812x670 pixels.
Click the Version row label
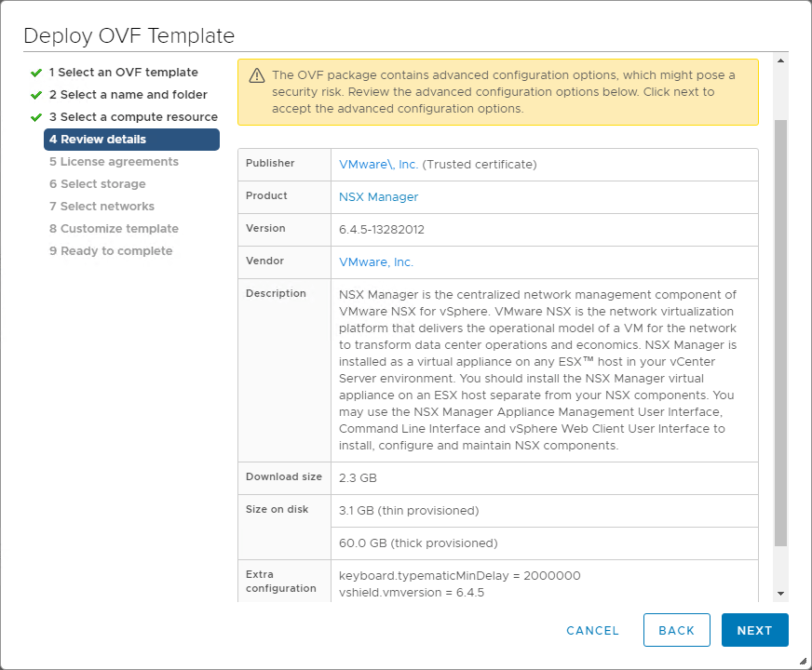tap(265, 228)
